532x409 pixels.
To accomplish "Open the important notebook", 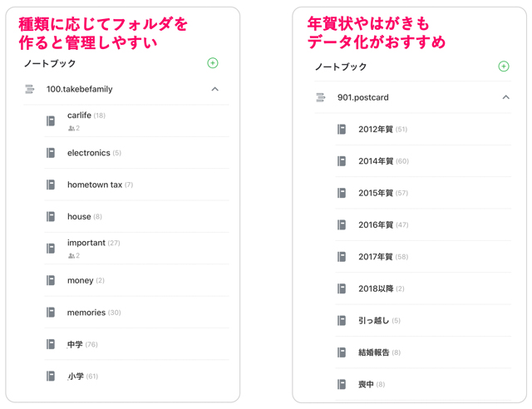I will [136, 249].
